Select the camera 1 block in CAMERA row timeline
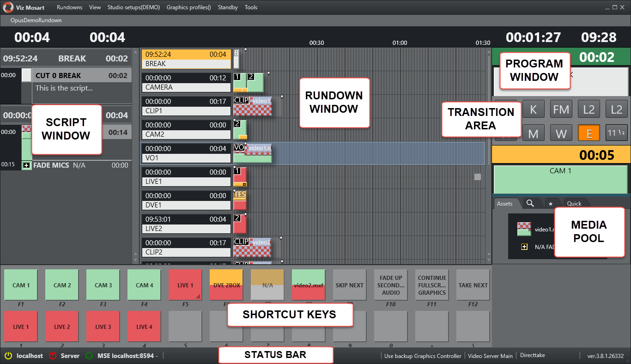The image size is (631, 364). 240,82
